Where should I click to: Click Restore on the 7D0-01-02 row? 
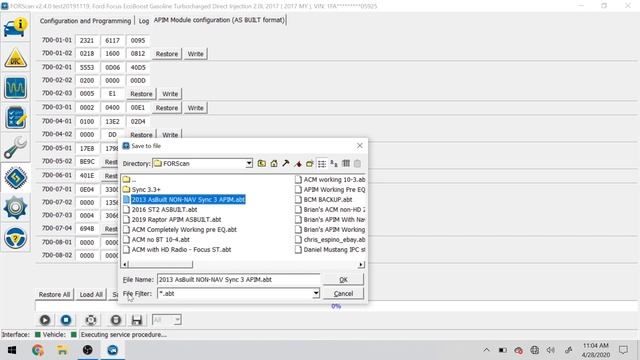pos(167,54)
